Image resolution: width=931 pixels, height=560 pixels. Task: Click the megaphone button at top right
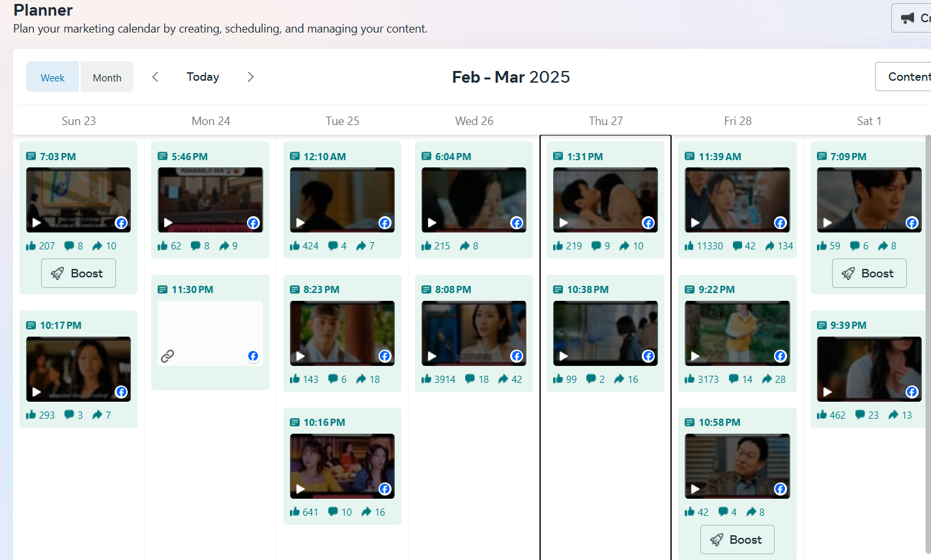[912, 18]
